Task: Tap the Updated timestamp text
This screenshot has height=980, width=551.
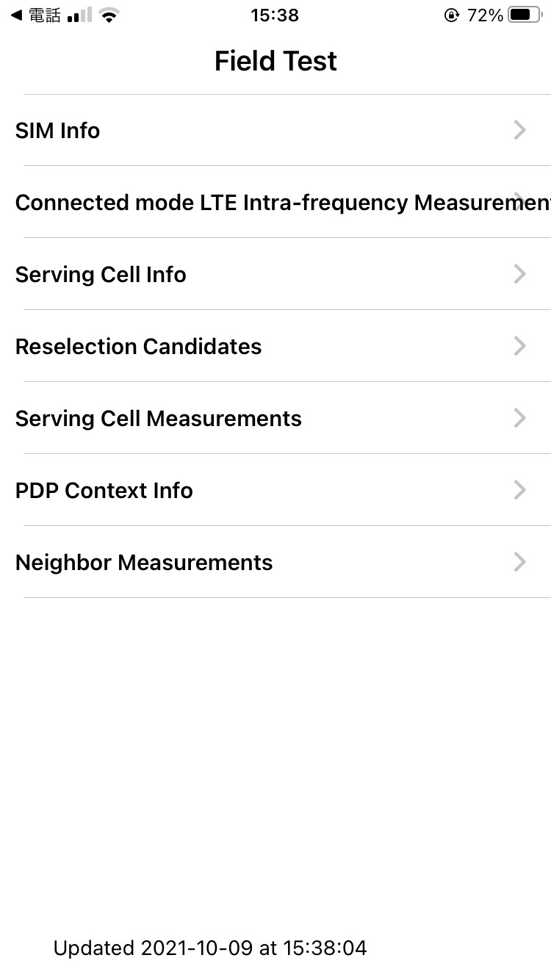Action: click(x=210, y=948)
